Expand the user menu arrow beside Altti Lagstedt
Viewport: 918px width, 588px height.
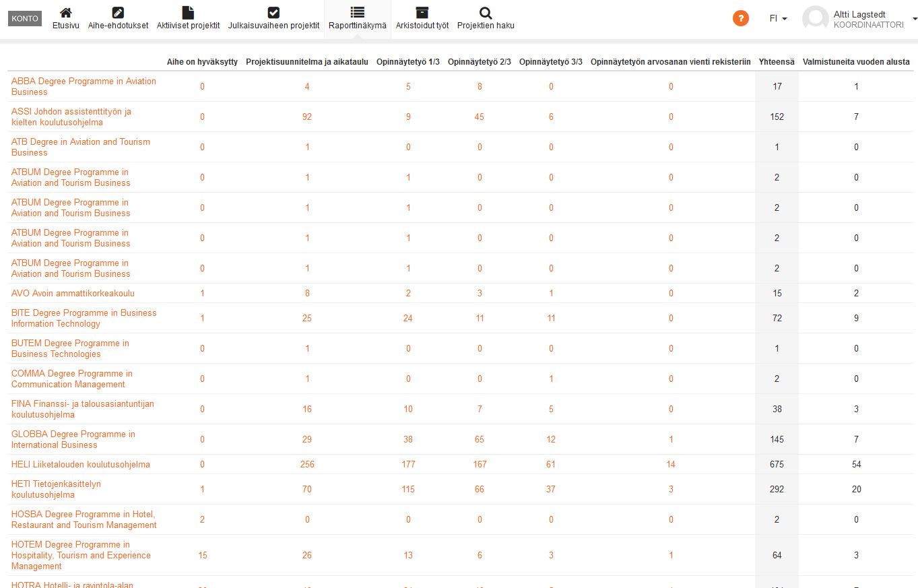[x=914, y=20]
